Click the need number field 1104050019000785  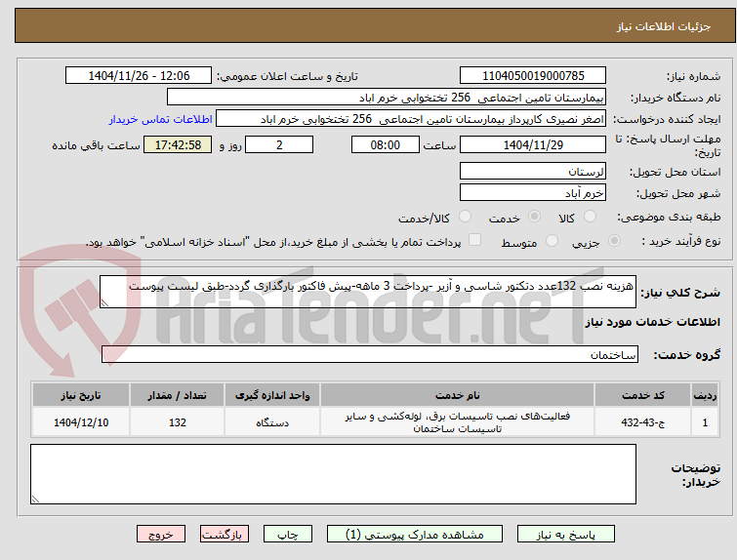coord(533,76)
